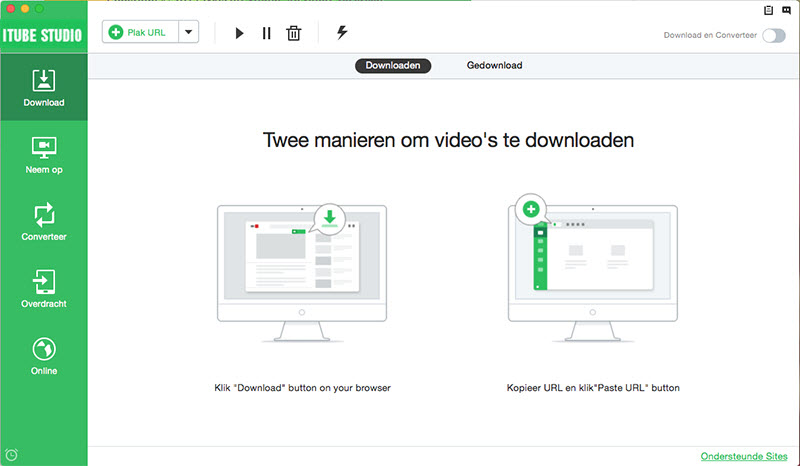Image resolution: width=800 pixels, height=466 pixels.
Task: Open the Overdracht transfer section
Action: click(x=44, y=289)
